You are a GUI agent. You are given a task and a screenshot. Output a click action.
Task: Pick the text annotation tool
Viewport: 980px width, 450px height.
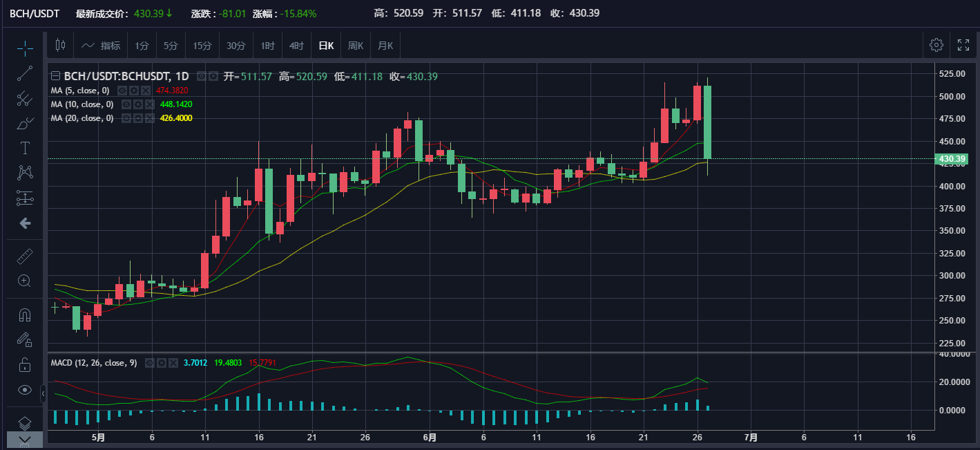(25, 148)
